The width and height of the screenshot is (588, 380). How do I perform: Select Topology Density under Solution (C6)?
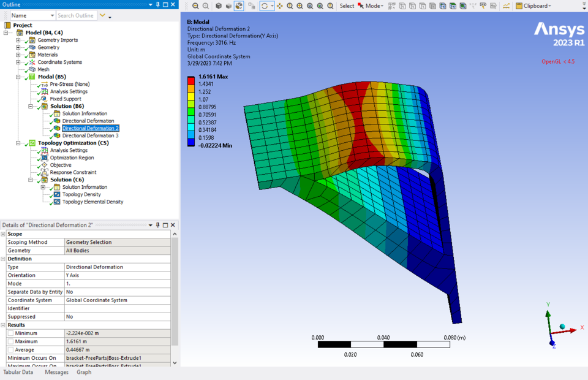point(80,194)
